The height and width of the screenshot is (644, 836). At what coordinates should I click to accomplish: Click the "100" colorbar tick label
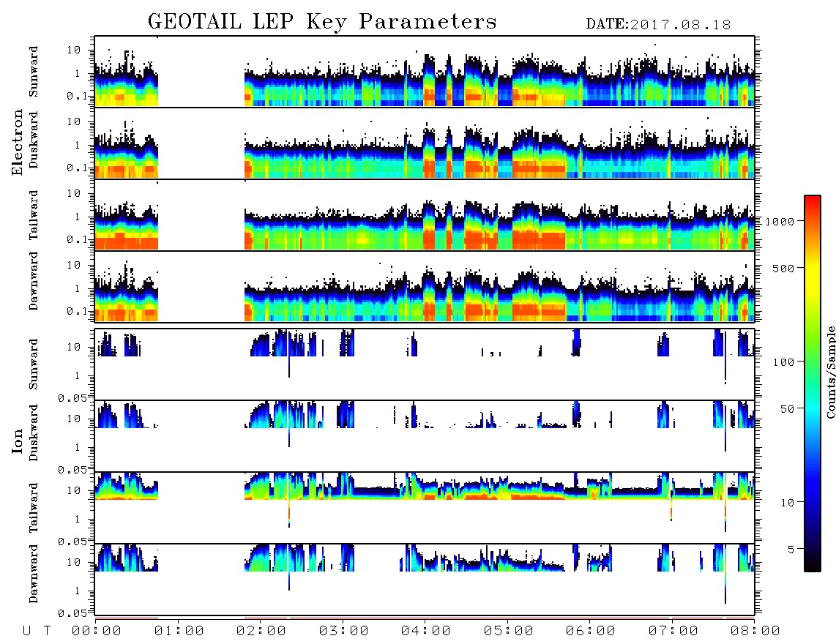[x=784, y=362]
